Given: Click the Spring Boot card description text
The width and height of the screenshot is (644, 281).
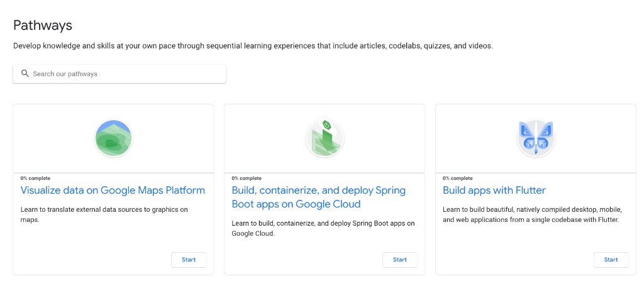Looking at the screenshot, I should [323, 228].
